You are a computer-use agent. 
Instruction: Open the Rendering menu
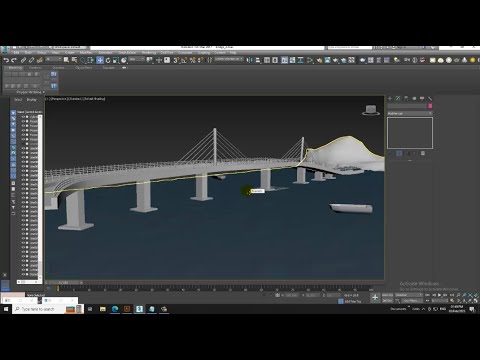pos(149,53)
